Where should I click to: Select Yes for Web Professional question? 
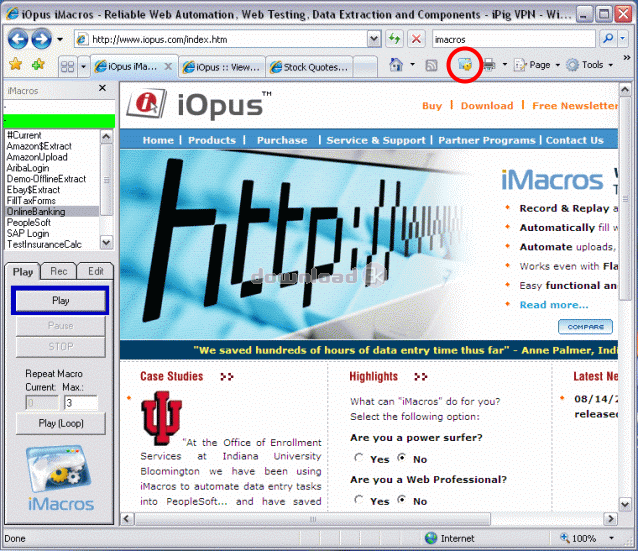359,501
